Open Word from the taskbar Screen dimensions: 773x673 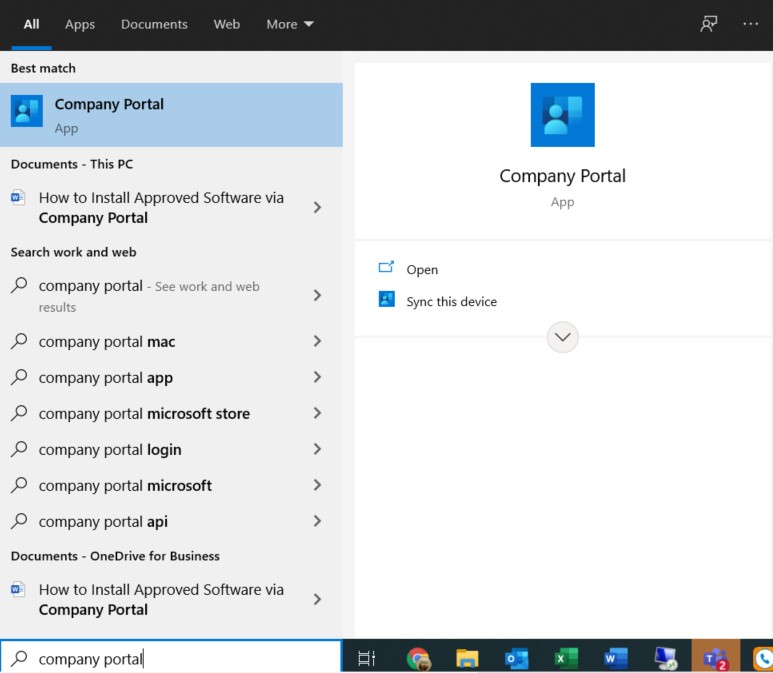615,658
